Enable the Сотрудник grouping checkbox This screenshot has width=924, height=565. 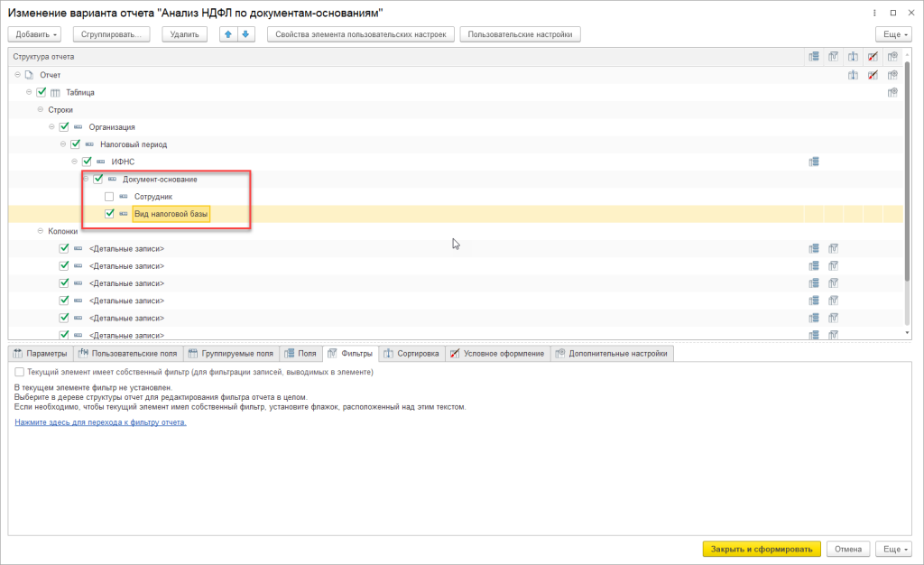pyautogui.click(x=109, y=196)
